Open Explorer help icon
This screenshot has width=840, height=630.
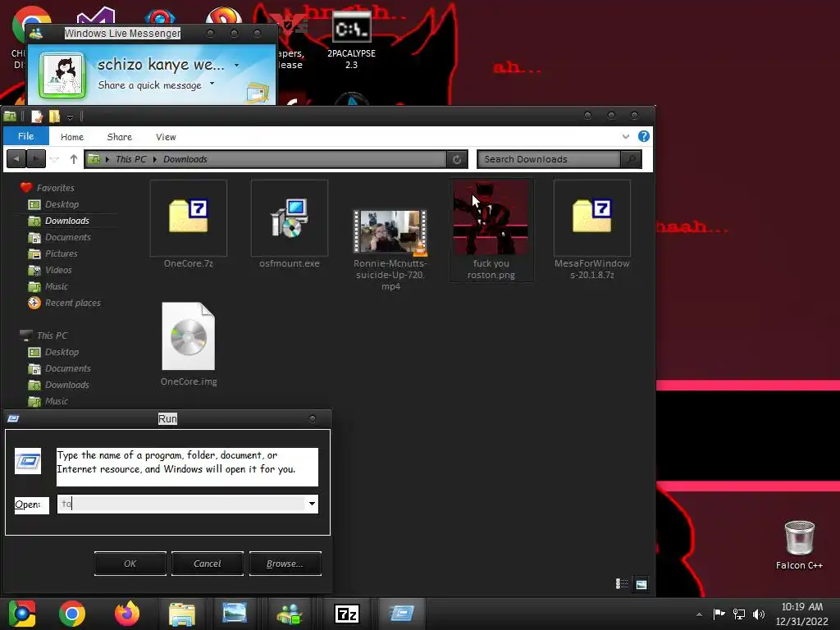pyautogui.click(x=643, y=136)
